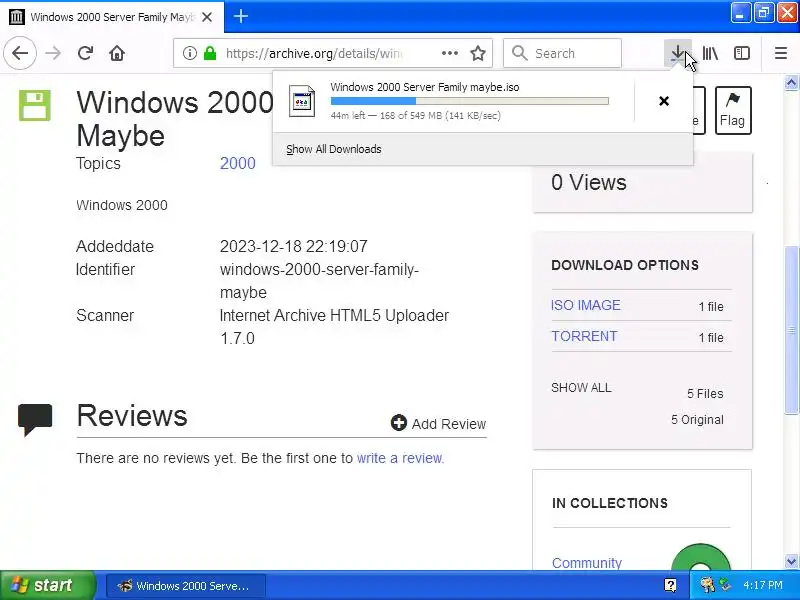Click the first system tray icon
The width and height of the screenshot is (800, 600).
(707, 585)
